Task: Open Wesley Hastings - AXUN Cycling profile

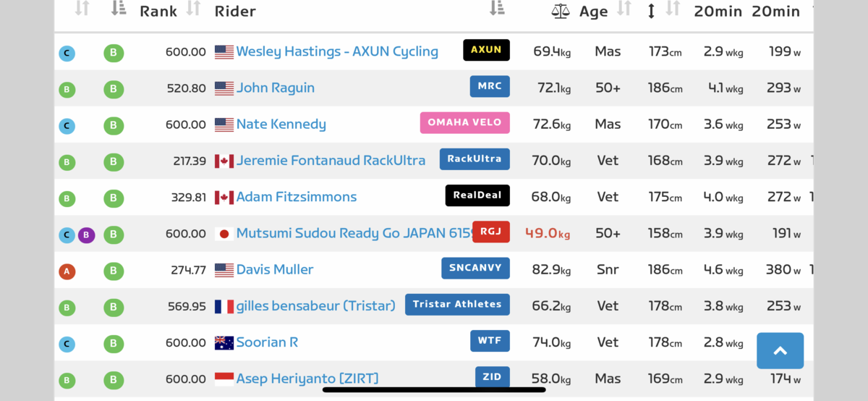Action: pyautogui.click(x=337, y=51)
